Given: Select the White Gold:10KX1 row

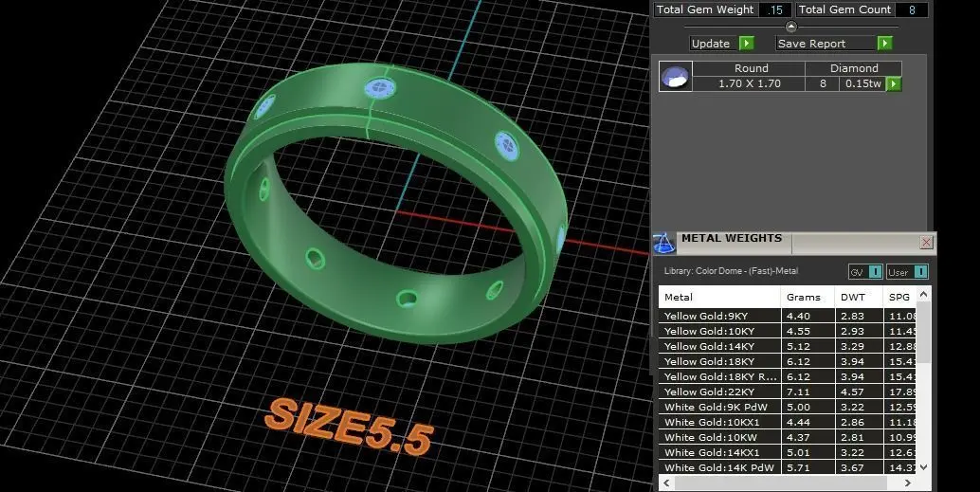Looking at the screenshot, I should tap(788, 422).
